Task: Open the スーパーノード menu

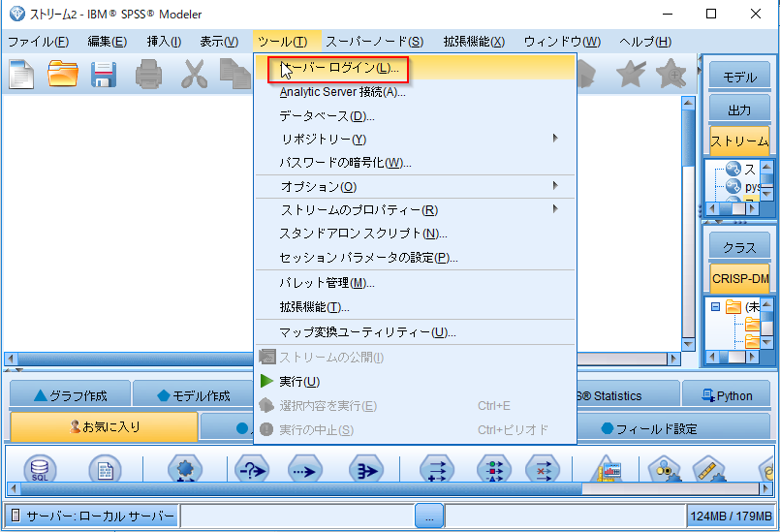Action: (375, 42)
